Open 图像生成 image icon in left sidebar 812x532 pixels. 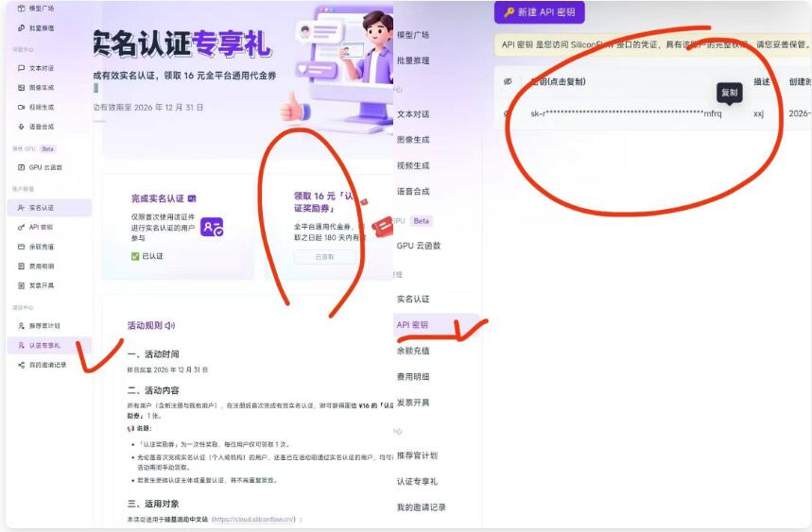click(x=21, y=88)
